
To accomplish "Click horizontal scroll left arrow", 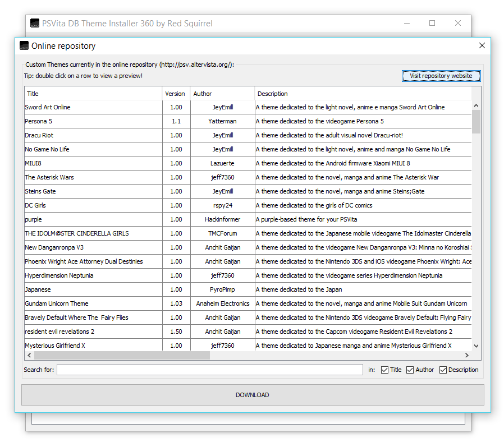I will pyautogui.click(x=29, y=356).
